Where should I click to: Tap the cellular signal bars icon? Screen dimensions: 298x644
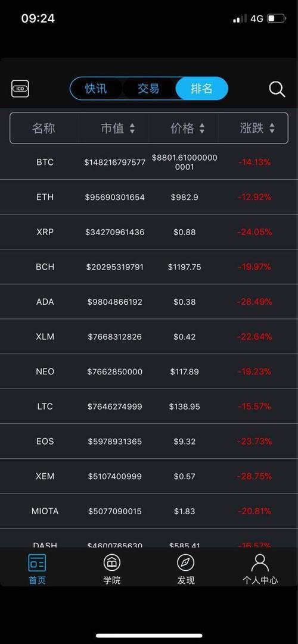click(240, 19)
